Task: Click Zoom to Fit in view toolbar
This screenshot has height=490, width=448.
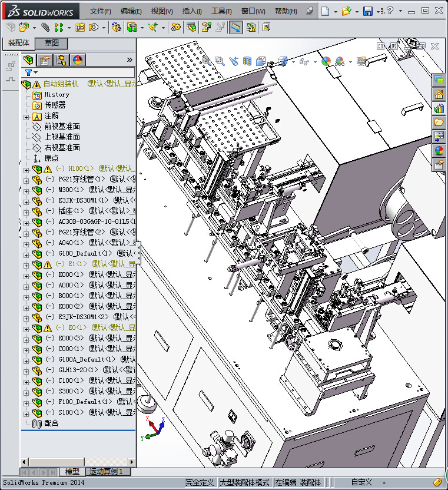Action: pos(206,61)
